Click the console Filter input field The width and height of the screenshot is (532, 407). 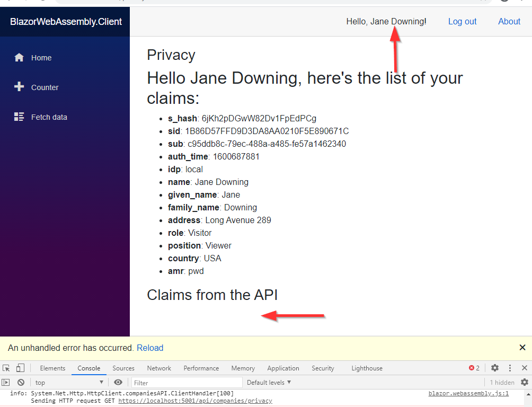(x=187, y=382)
